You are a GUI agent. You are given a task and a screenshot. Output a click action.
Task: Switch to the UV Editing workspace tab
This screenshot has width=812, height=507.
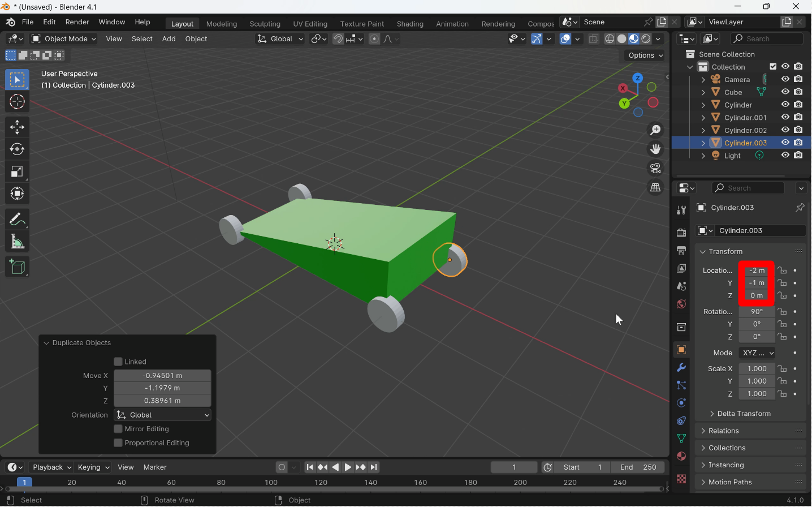[310, 24]
